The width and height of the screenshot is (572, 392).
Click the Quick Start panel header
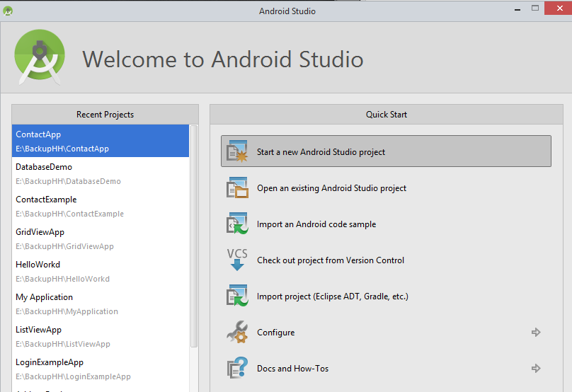coord(387,115)
